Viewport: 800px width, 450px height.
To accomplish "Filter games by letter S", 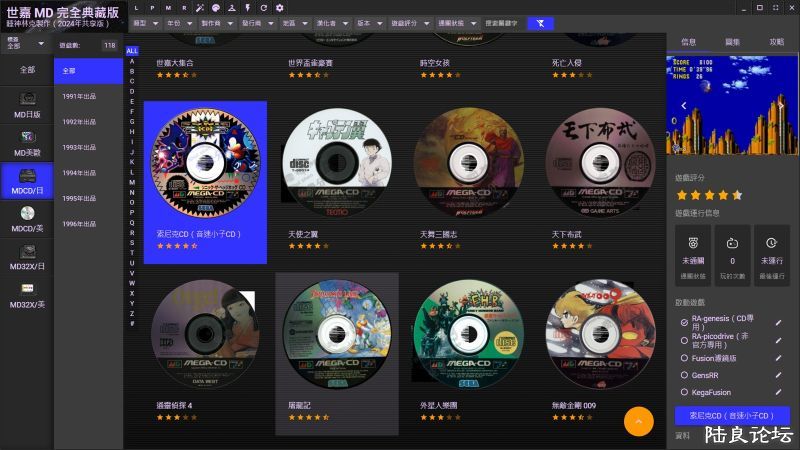I will tap(132, 243).
